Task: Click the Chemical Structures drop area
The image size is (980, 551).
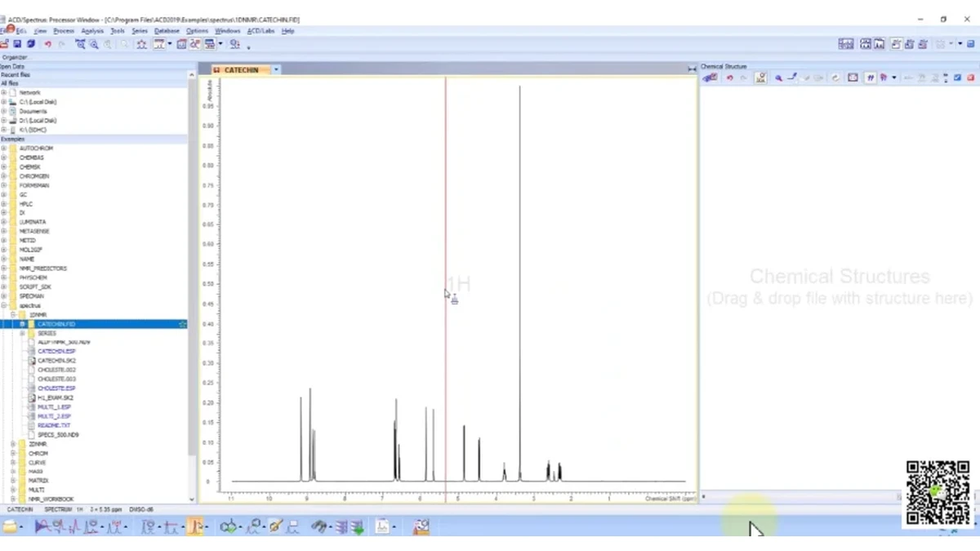Action: (x=840, y=287)
